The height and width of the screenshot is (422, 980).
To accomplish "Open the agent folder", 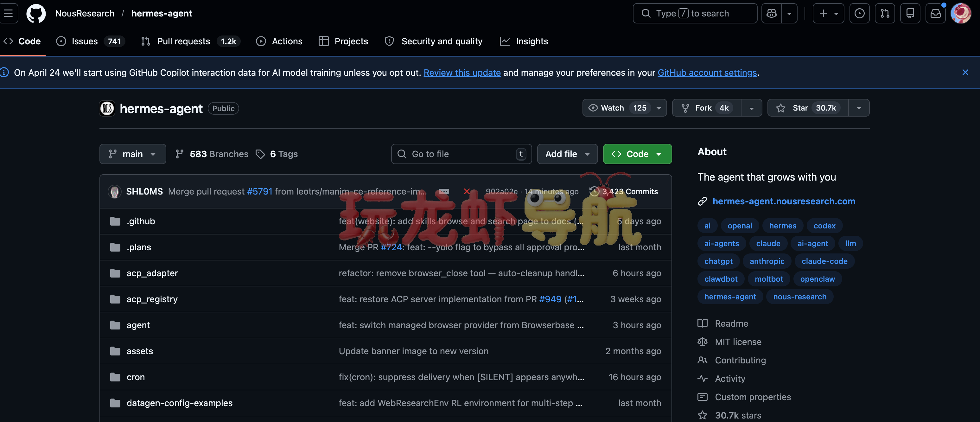I will pos(138,325).
